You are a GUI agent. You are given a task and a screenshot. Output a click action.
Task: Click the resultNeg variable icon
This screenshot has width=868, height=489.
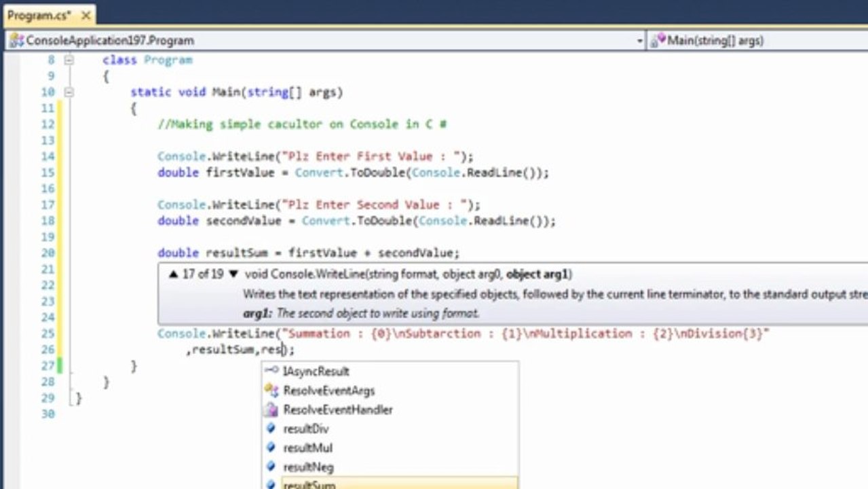271,467
